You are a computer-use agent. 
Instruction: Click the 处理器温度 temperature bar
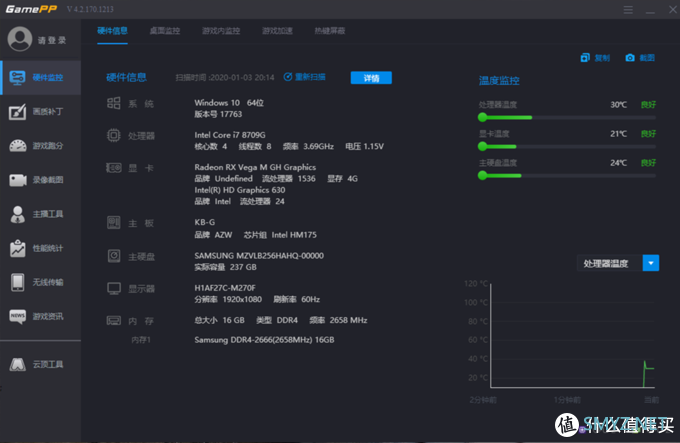(566, 117)
